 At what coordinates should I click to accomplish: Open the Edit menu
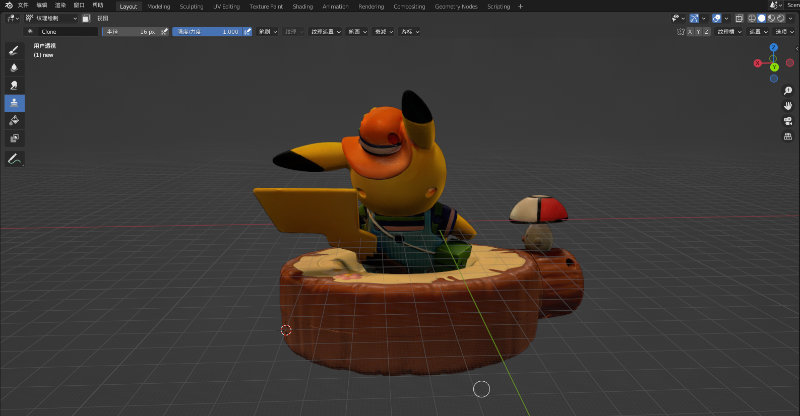point(42,6)
